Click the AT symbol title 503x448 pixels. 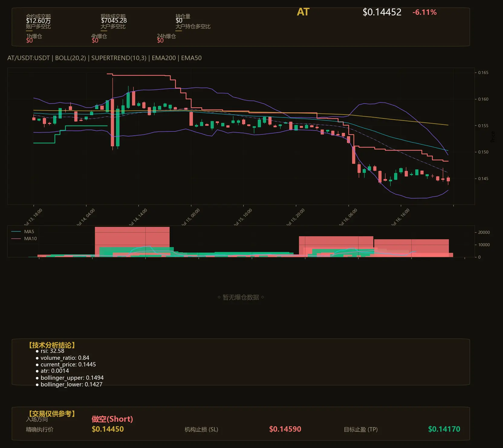coord(303,12)
